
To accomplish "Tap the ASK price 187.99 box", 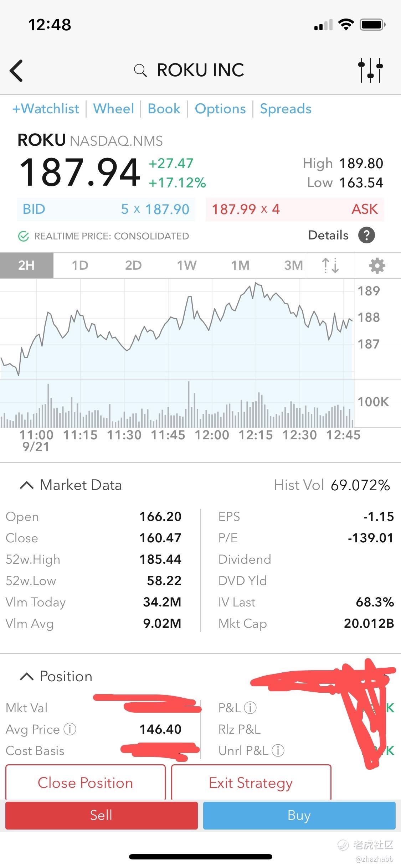I will click(x=294, y=210).
